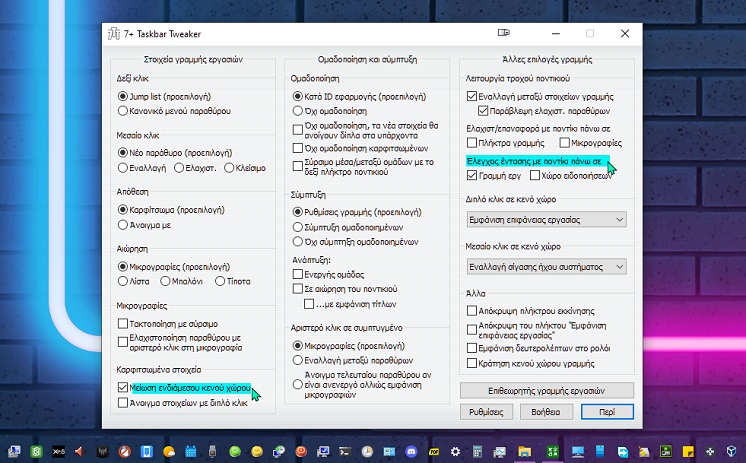Click the four-arrows move icon on the taskbar
Viewport: 746px width, 463px height.
pyautogui.click(x=710, y=452)
